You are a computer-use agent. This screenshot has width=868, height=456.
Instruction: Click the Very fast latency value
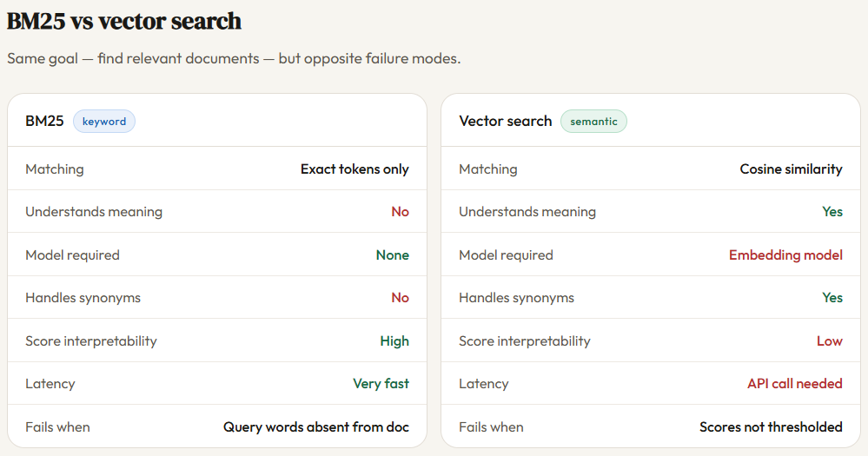click(381, 384)
